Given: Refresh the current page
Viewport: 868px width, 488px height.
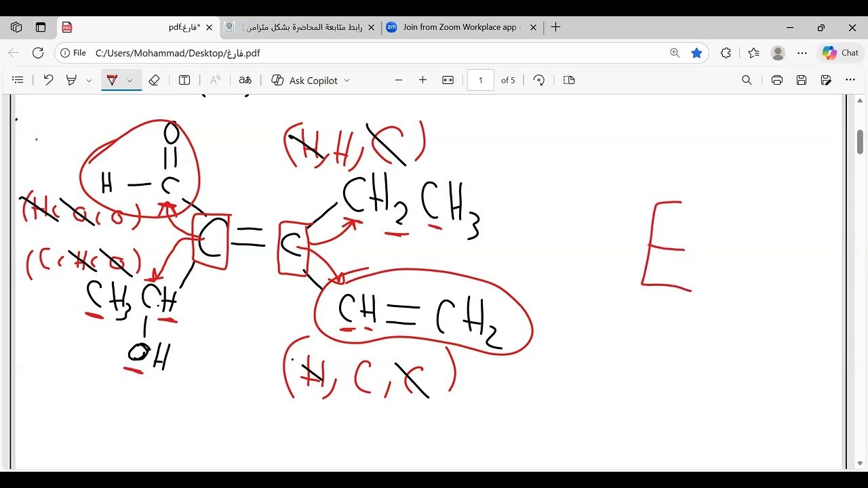Looking at the screenshot, I should [38, 53].
